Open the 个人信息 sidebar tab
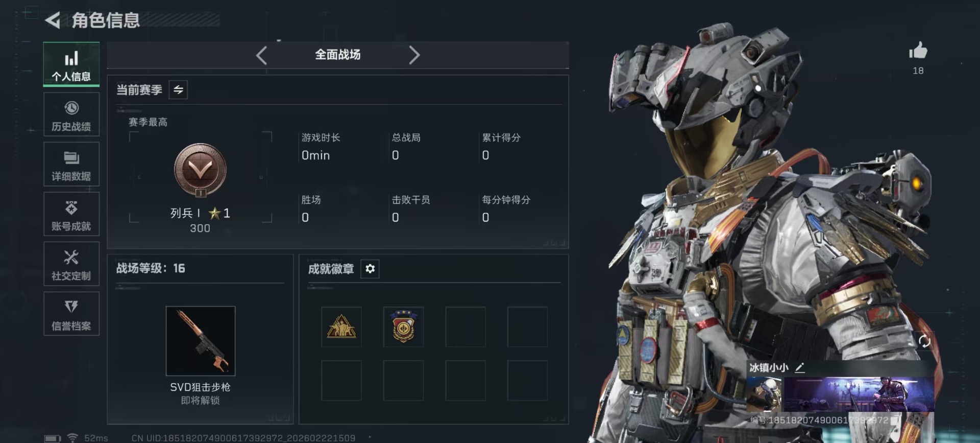 pyautogui.click(x=71, y=64)
